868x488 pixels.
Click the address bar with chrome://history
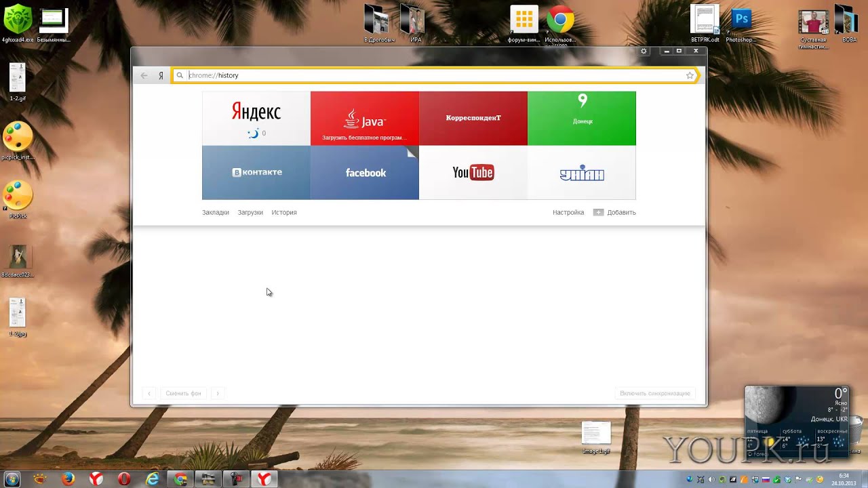[435, 75]
